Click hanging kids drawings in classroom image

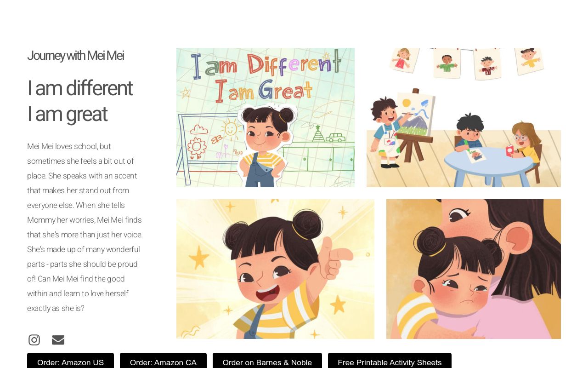[x=467, y=62]
